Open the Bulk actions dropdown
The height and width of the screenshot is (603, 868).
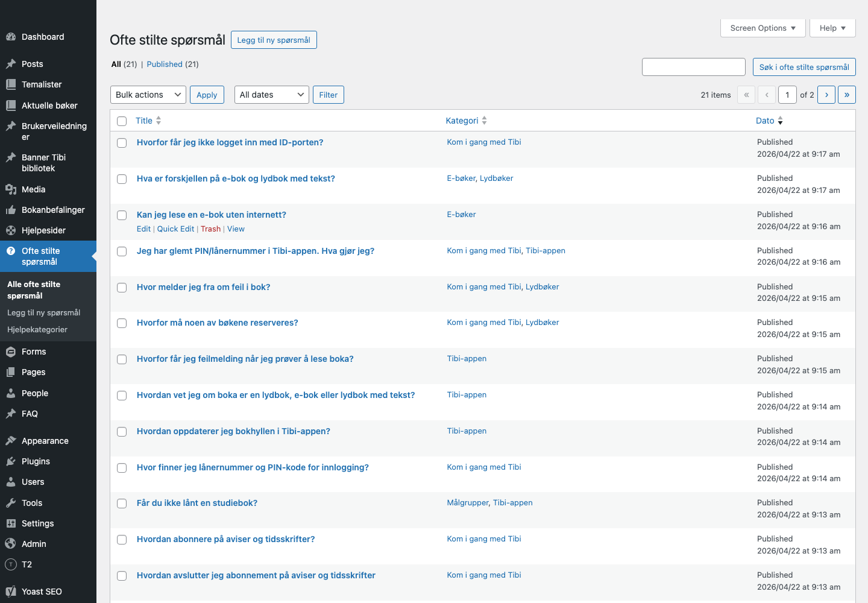click(x=148, y=95)
